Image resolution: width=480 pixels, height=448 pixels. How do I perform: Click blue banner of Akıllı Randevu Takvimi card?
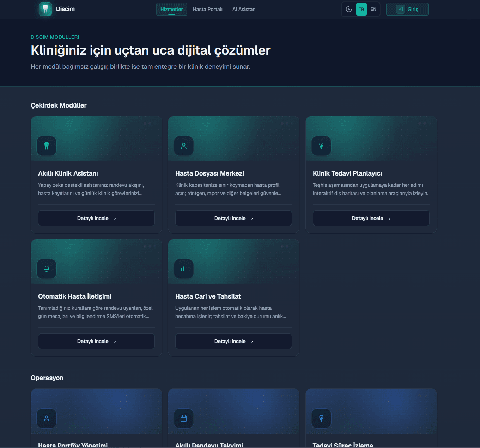click(x=233, y=411)
